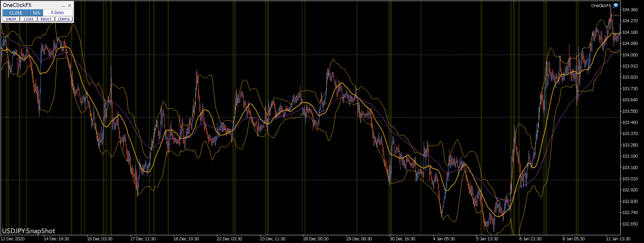644x243 pixels.
Task: Click the 5 Jan 13:30 time label
Action: click(x=487, y=239)
